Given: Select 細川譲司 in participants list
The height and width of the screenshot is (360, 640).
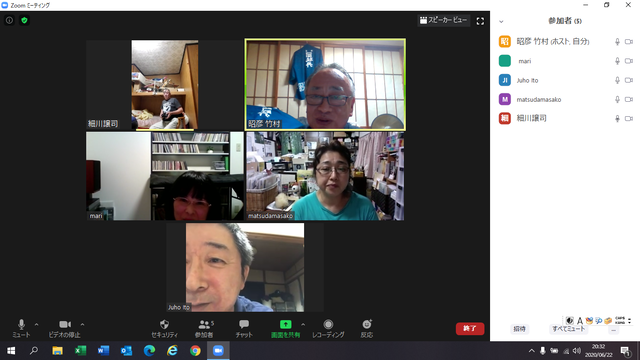Looking at the screenshot, I should click(x=565, y=118).
